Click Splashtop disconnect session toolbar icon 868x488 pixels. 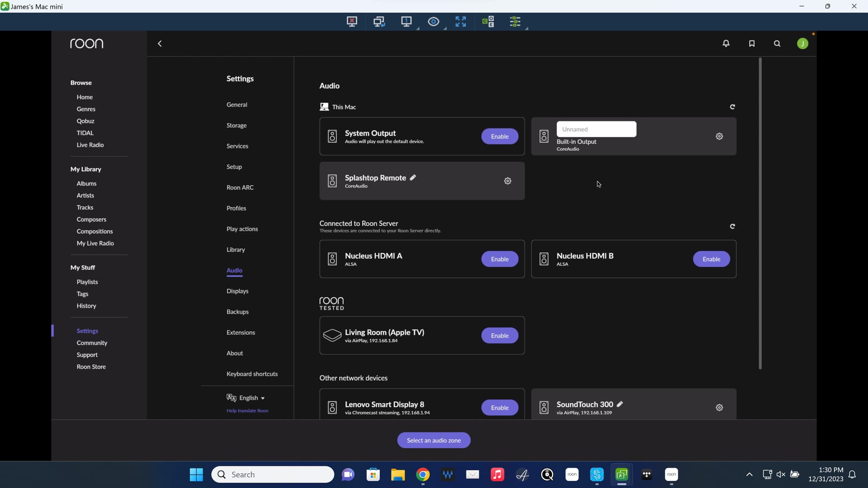[352, 21]
